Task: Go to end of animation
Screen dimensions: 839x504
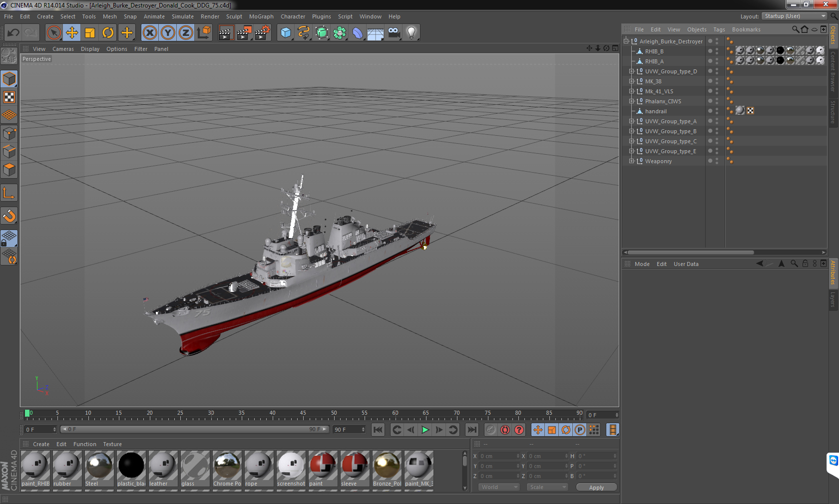Action: coord(471,430)
